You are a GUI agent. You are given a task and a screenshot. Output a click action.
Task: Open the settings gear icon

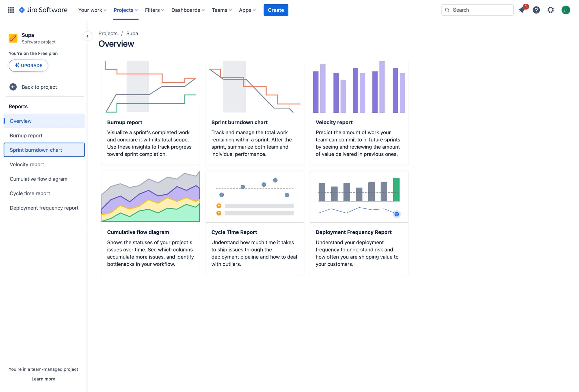click(x=550, y=10)
